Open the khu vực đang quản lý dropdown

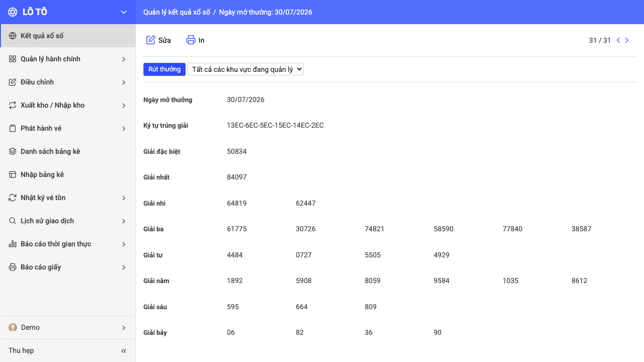(x=246, y=69)
